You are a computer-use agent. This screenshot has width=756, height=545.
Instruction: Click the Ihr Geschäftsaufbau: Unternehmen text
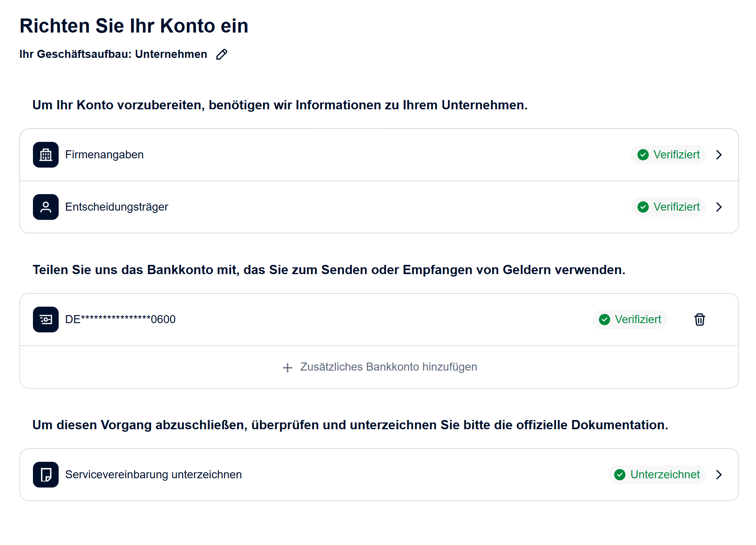coord(113,54)
